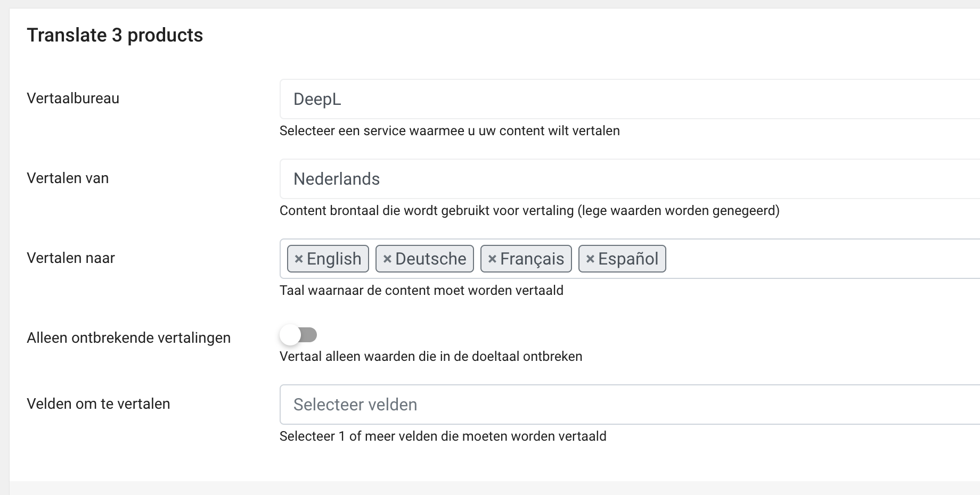Click the Vertalen naar field label

71,258
